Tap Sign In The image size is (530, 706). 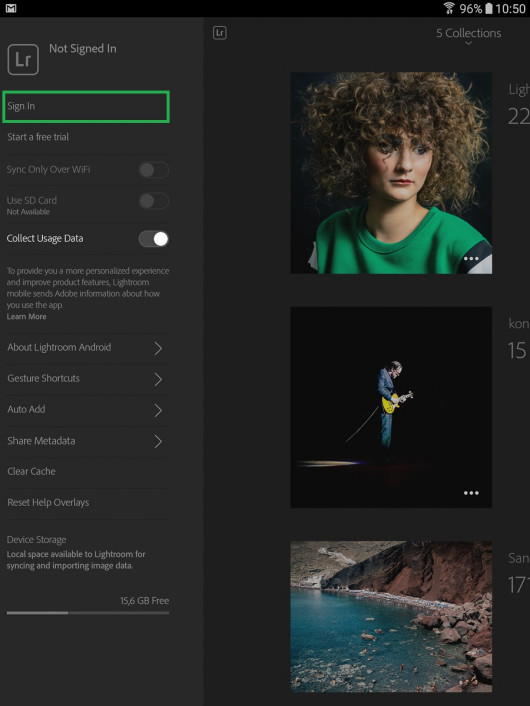coord(86,107)
